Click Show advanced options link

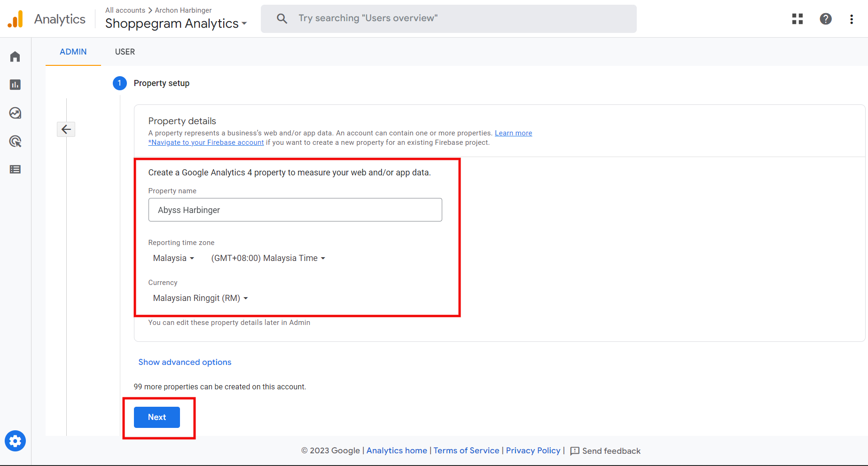coord(185,362)
